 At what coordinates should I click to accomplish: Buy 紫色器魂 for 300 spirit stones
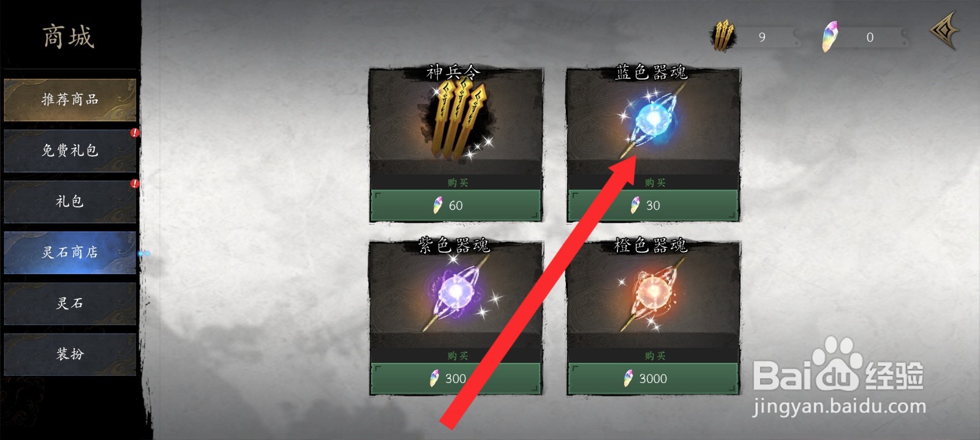pos(456,379)
